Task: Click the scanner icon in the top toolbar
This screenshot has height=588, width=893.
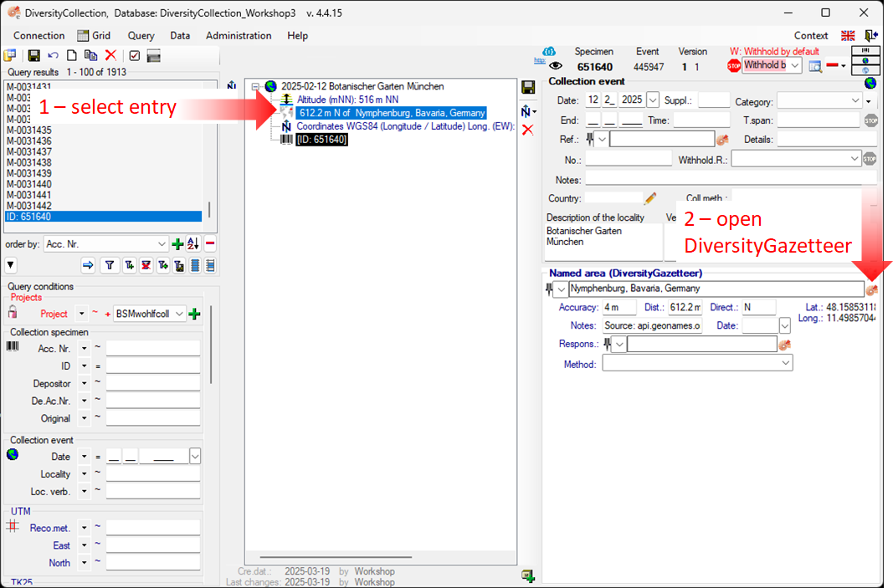Action: (x=154, y=56)
